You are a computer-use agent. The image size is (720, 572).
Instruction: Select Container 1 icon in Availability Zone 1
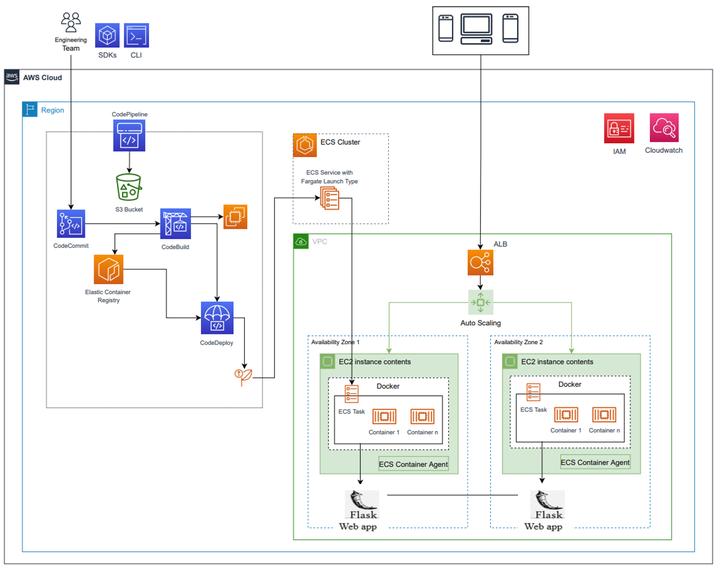[x=384, y=417]
